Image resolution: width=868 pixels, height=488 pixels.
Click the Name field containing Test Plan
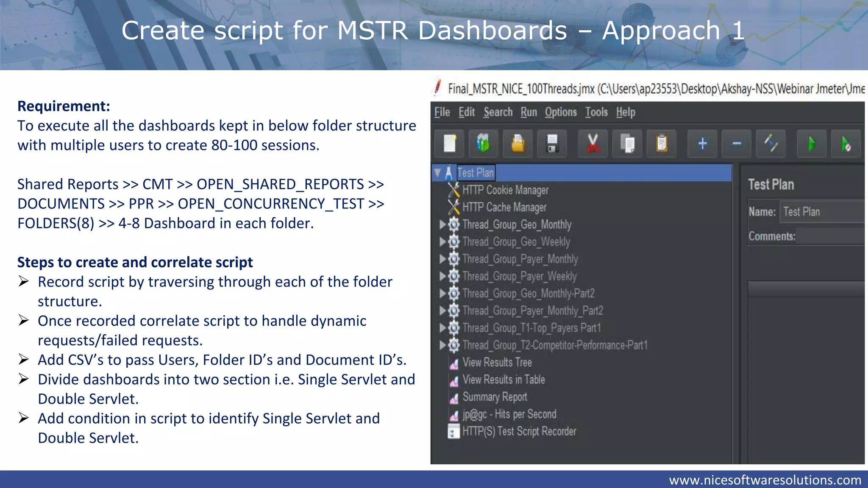click(822, 212)
